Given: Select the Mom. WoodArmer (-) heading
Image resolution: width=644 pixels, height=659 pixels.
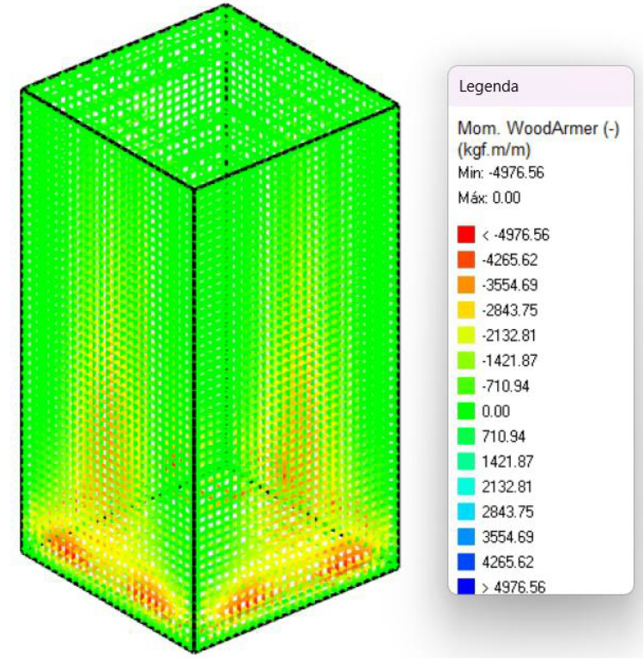Looking at the screenshot, I should 538,129.
